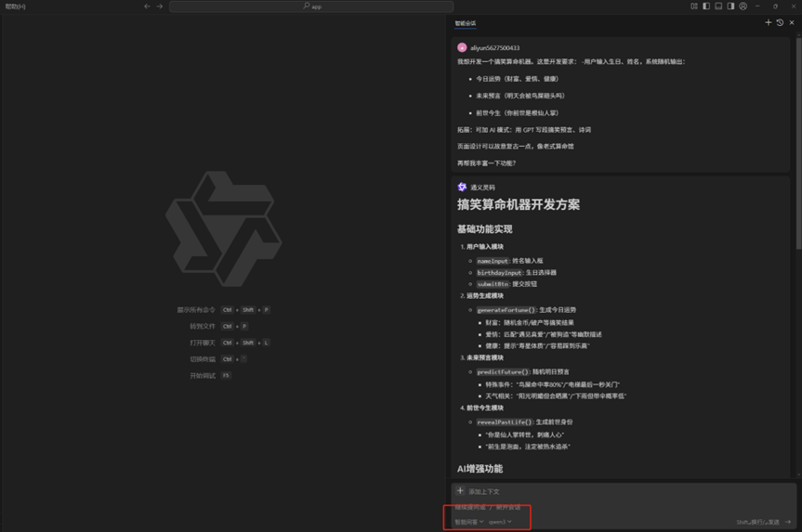
Task: Click the revealPastLife() code label
Action: (x=505, y=422)
